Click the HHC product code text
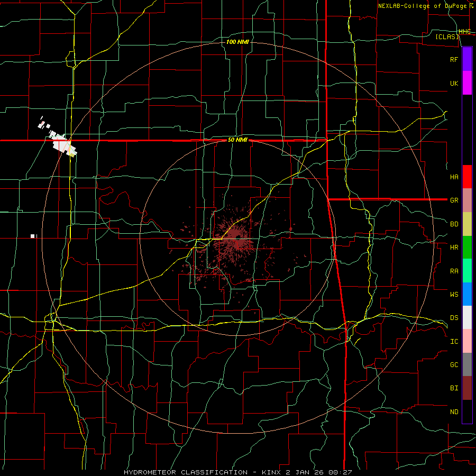Viewport: 476px width, 476px height. [x=465, y=31]
